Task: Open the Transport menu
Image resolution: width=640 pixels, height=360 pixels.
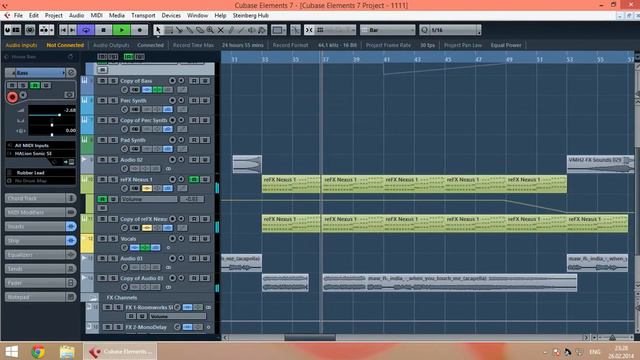Action: 143,16
